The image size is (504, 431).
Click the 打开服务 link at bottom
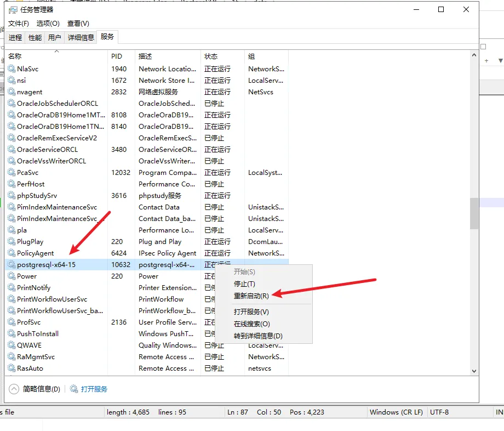point(94,389)
